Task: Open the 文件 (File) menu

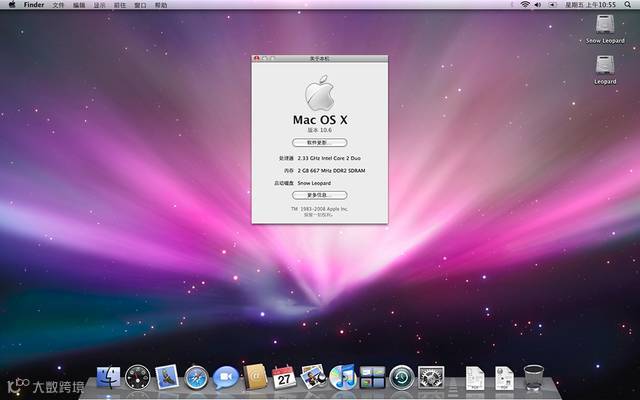Action: click(x=58, y=5)
